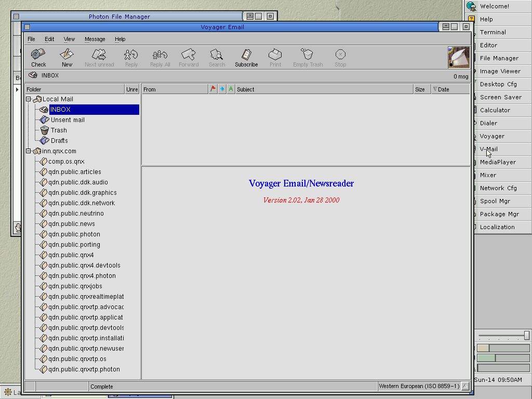Open Terminal from the side shelf
Viewport: 532px width, 399px height.
[493, 32]
